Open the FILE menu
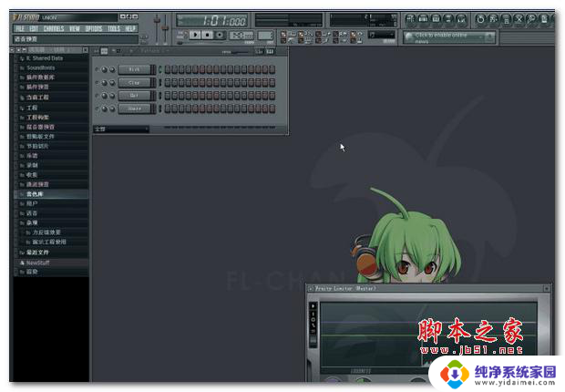Screen dimensions: 565x392 20,29
